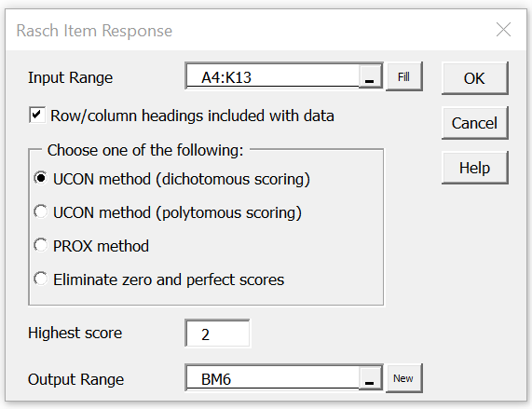Click the PROX method label text
Screen dimensions: 532x409
[x=101, y=246]
